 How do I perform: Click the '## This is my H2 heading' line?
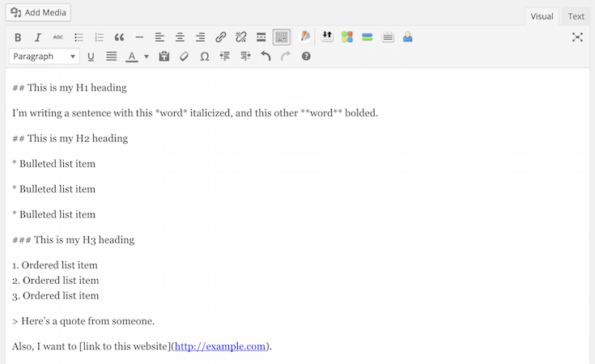coord(70,138)
